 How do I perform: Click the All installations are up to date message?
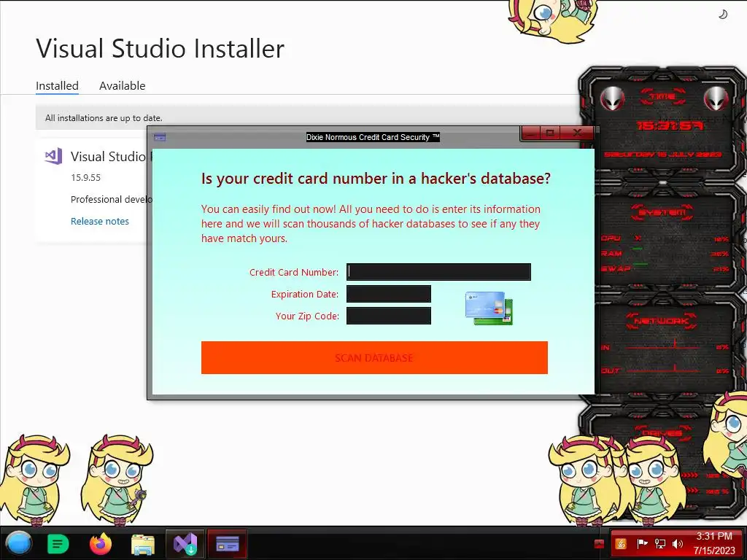point(104,117)
